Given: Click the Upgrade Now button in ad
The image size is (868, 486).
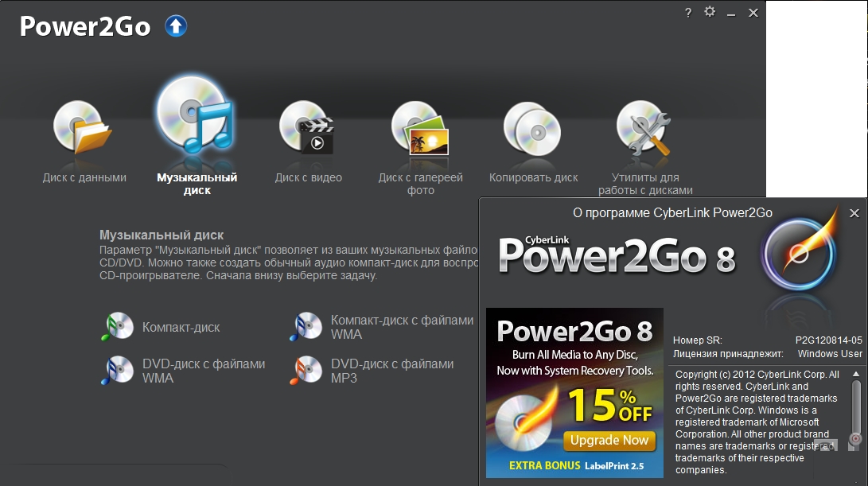Looking at the screenshot, I should tap(609, 441).
